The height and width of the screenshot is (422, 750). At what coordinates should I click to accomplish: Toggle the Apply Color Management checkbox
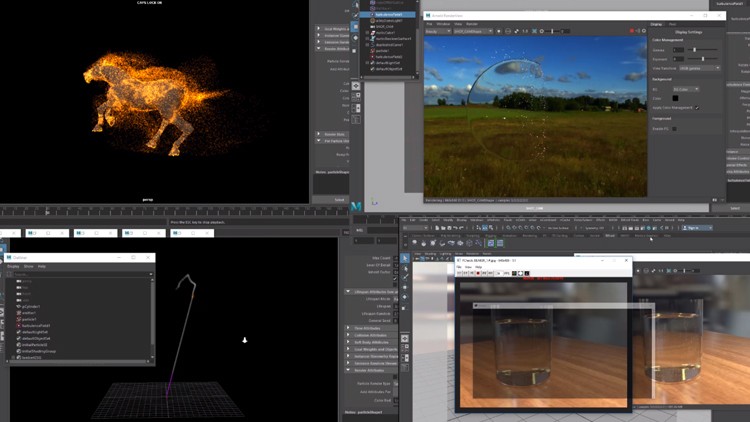(698, 107)
